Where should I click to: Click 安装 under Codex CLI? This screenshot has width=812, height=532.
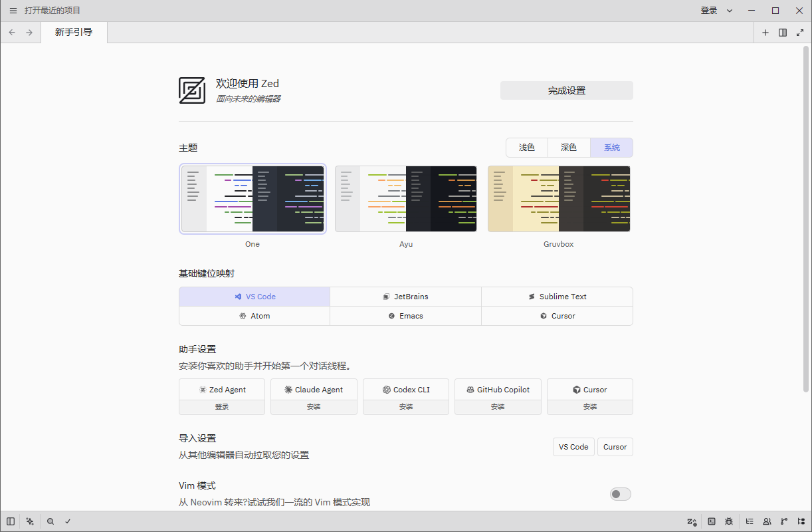[x=406, y=407]
